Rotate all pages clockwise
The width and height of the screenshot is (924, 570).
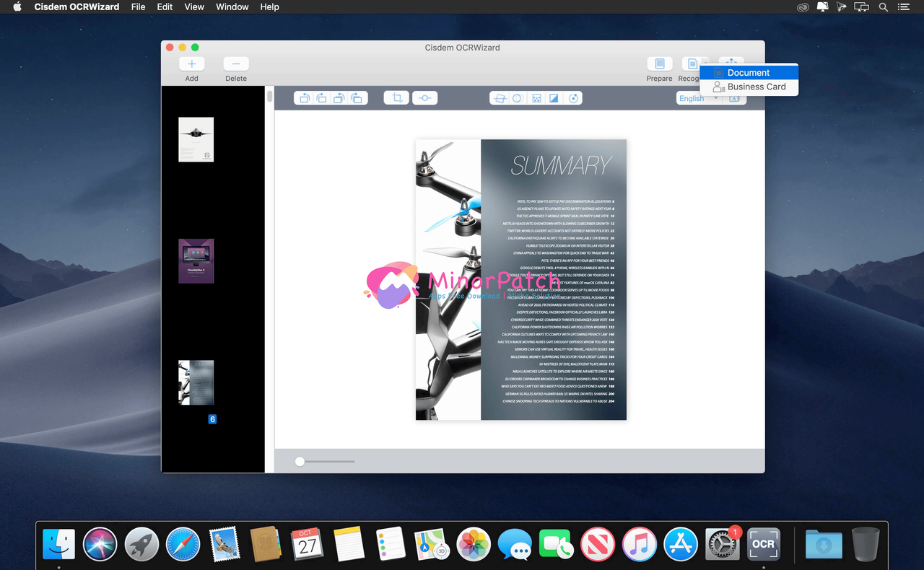point(357,98)
